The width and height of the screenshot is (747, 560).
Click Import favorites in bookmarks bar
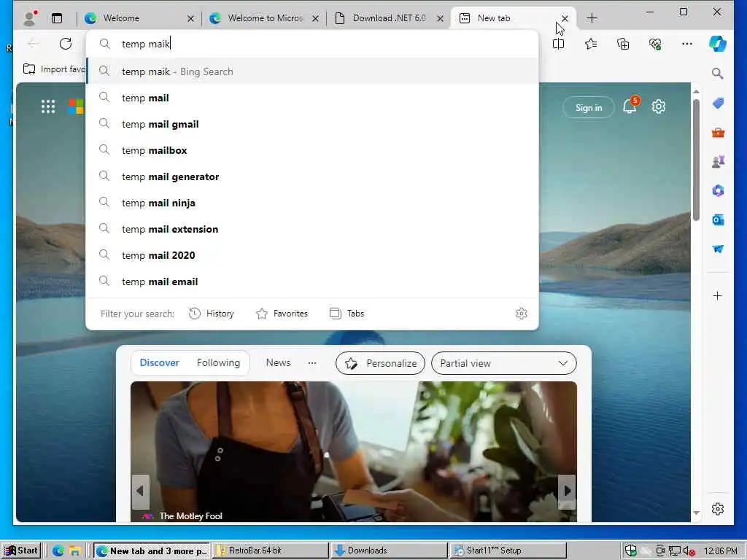[x=54, y=69]
